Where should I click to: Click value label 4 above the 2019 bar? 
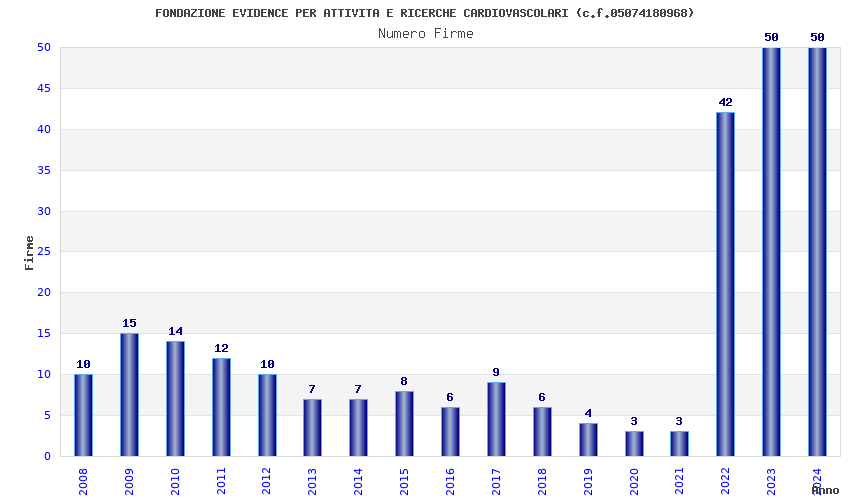click(588, 414)
